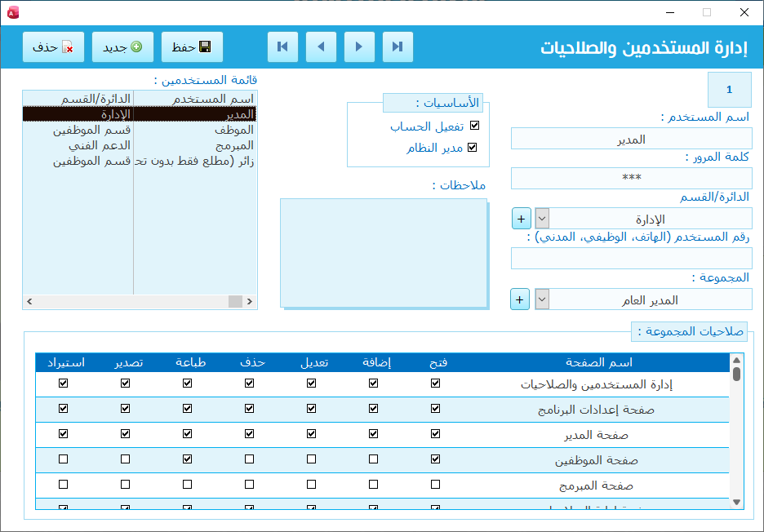Click the New (جديد) record button
The image size is (764, 532).
coord(122,47)
